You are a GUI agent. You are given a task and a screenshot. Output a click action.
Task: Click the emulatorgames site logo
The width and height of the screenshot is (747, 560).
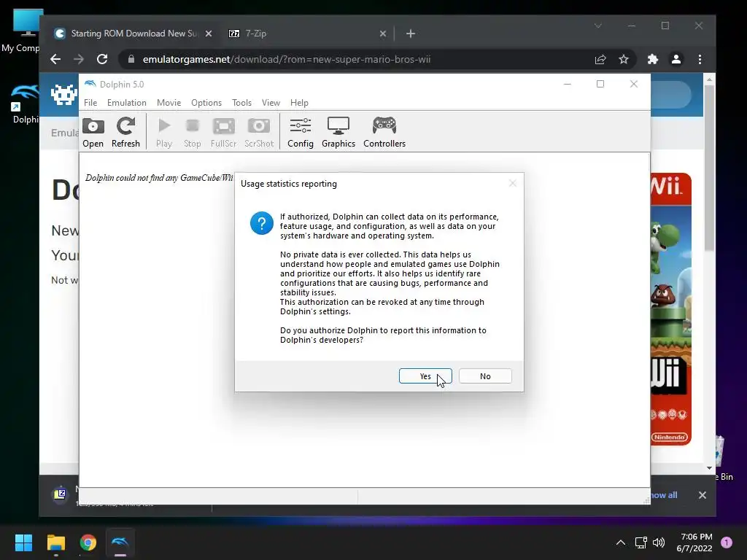tap(64, 95)
